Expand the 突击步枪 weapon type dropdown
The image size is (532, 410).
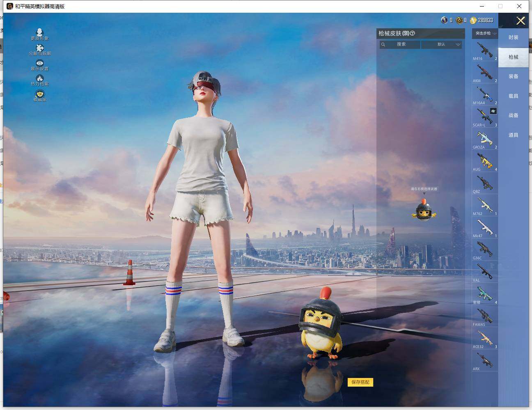coord(486,33)
